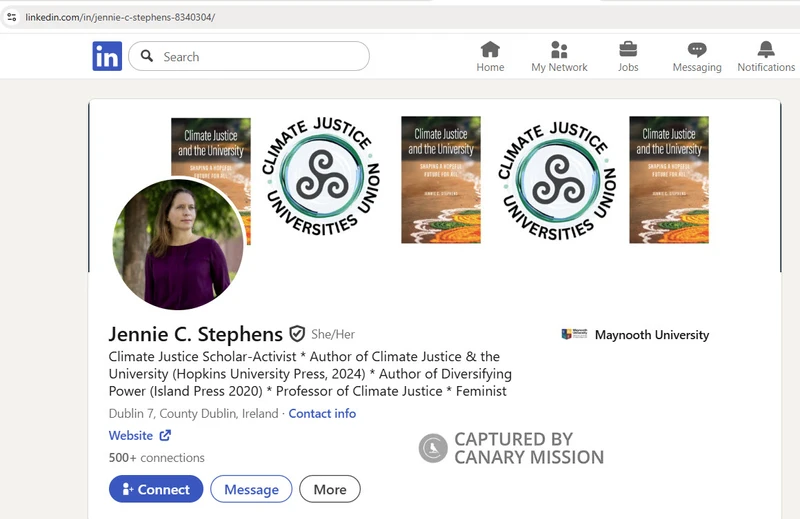Viewport: 800px width, 519px height.
Task: Click the Connect button
Action: pos(156,489)
